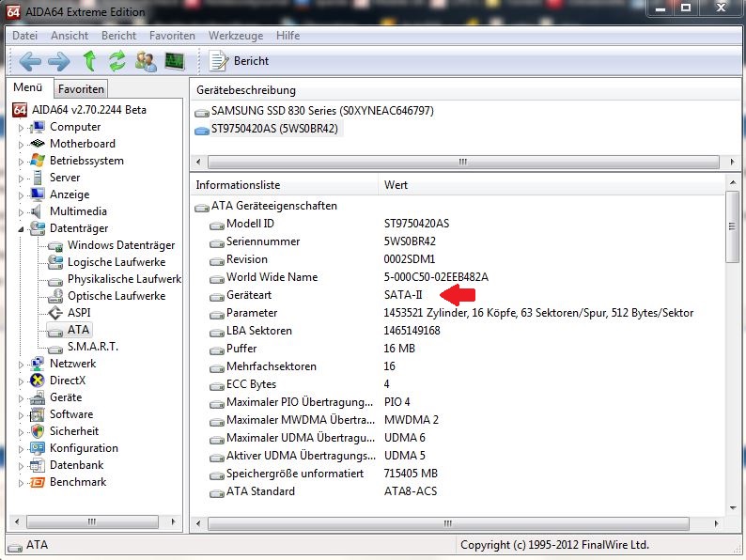This screenshot has width=746, height=560.
Task: Open the Werkzeuge menu
Action: 236,36
